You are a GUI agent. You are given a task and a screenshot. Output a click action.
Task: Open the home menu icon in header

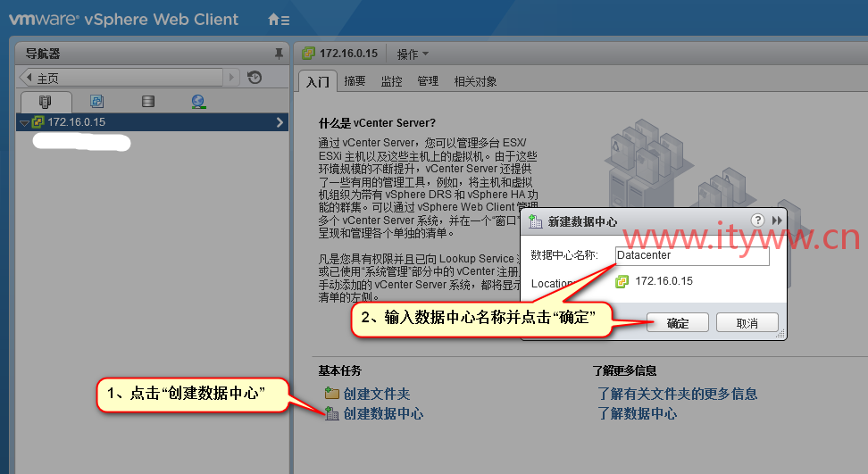pyautogui.click(x=279, y=20)
